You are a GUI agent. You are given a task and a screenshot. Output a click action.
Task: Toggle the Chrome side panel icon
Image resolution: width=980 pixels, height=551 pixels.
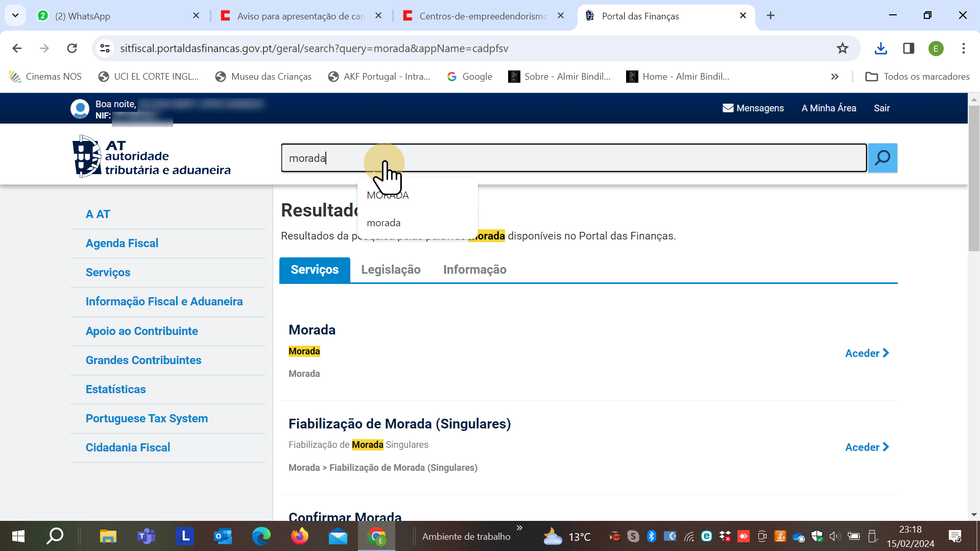(908, 49)
